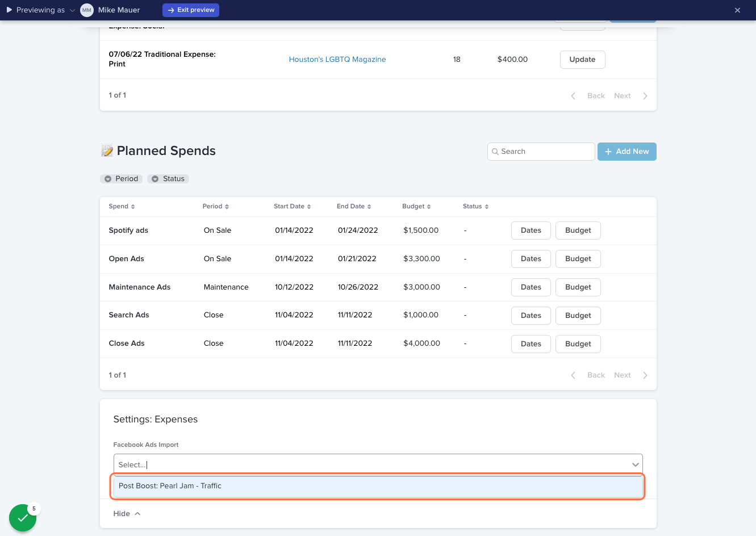Focus the Facebook Ads Import select field

pyautogui.click(x=378, y=464)
